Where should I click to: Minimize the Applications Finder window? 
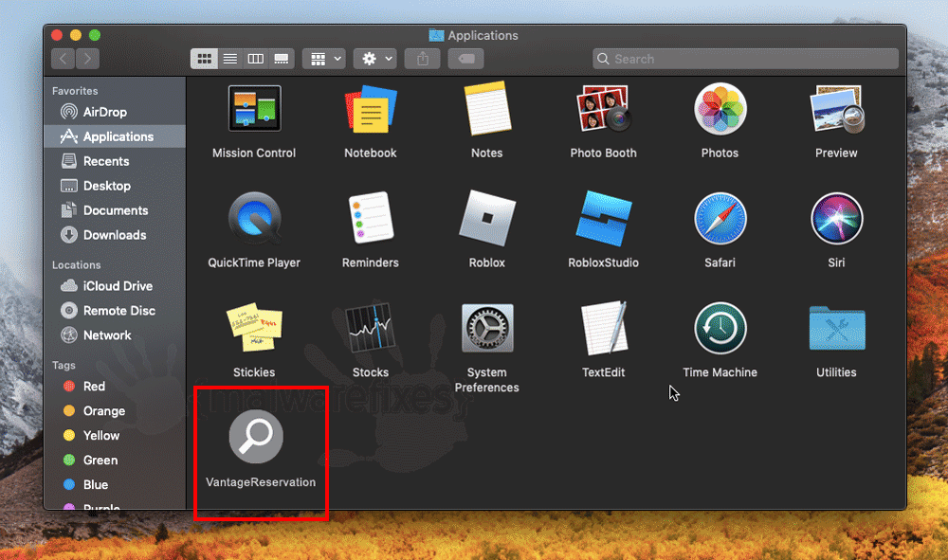click(76, 35)
